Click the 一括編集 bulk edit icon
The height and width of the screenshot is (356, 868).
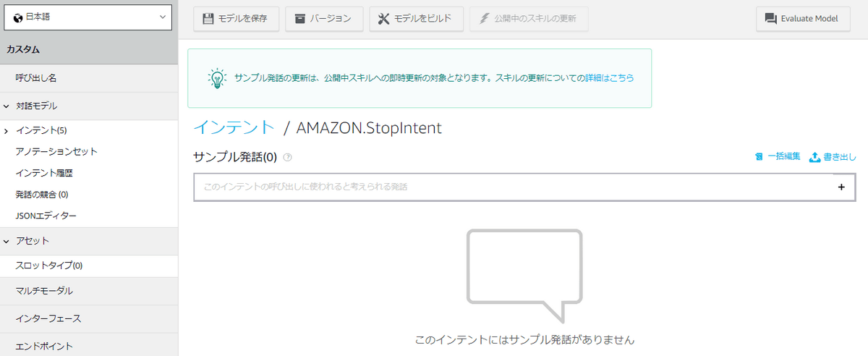tap(759, 156)
